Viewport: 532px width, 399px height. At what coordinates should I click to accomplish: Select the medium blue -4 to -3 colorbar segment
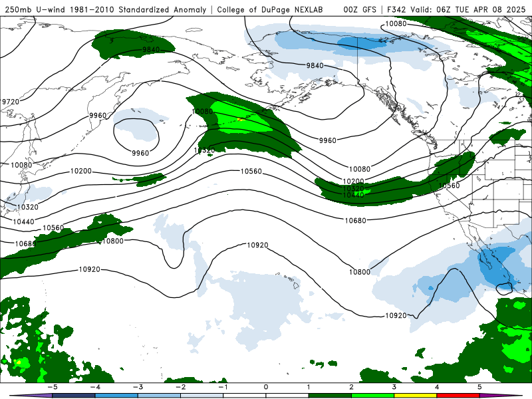point(116,396)
